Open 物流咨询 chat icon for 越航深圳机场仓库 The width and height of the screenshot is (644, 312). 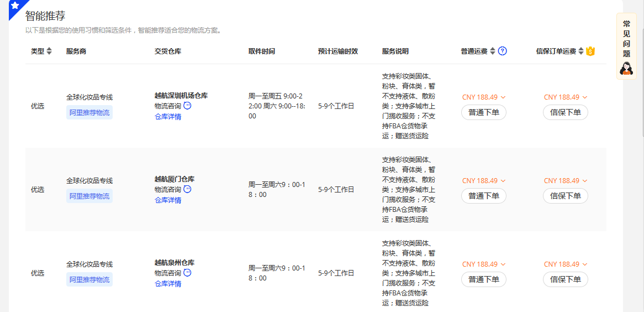[x=187, y=106]
